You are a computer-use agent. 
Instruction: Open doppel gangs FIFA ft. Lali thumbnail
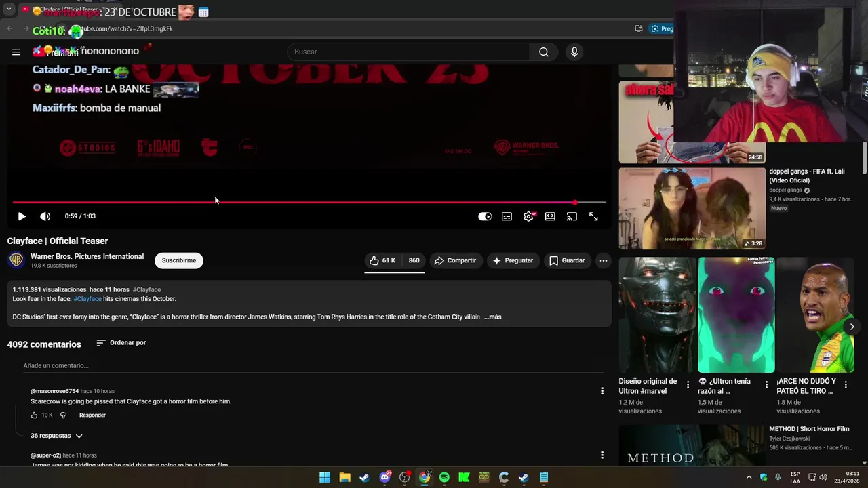pyautogui.click(x=692, y=209)
